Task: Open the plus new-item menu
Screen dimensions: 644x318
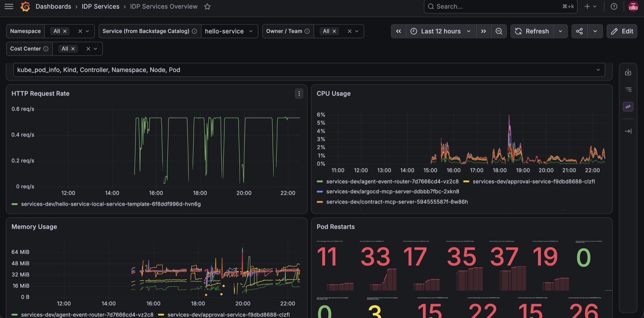Action: 590,6
